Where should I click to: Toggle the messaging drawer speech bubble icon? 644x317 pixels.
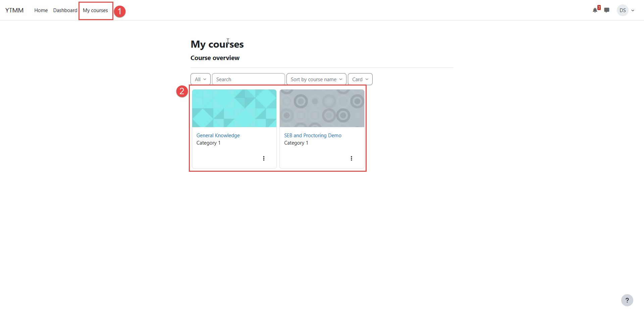coord(607,10)
